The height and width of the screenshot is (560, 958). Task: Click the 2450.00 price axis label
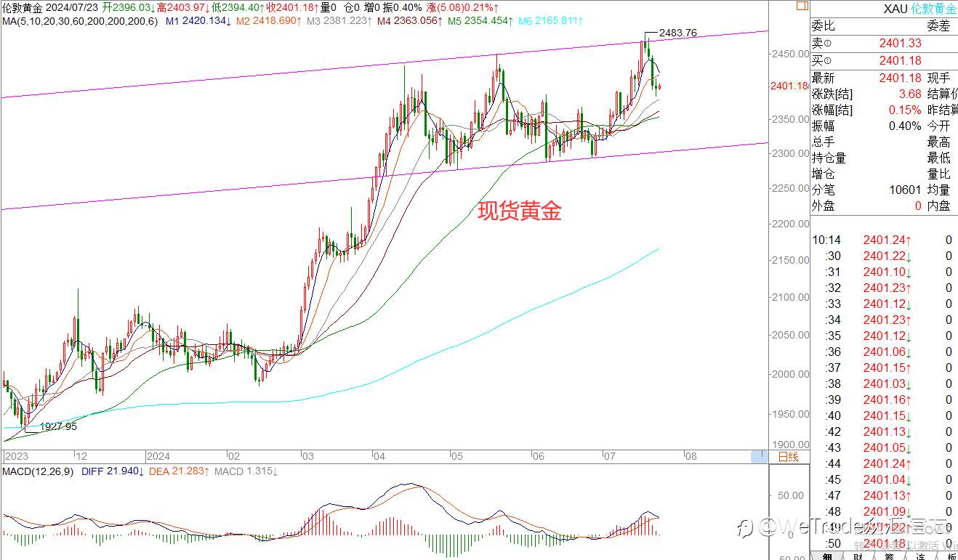[790, 54]
